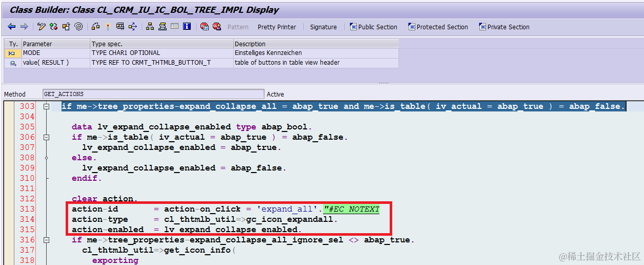Click the Protected Section icon
Viewport: 644px width, 265px height.
click(x=412, y=27)
